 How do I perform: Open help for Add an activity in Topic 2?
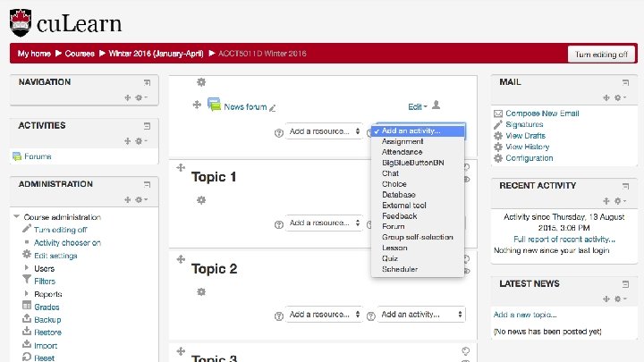tap(371, 316)
